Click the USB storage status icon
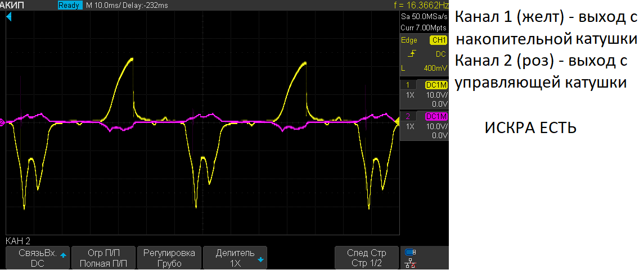Viewport: 644px width, 274px height. click(x=411, y=252)
